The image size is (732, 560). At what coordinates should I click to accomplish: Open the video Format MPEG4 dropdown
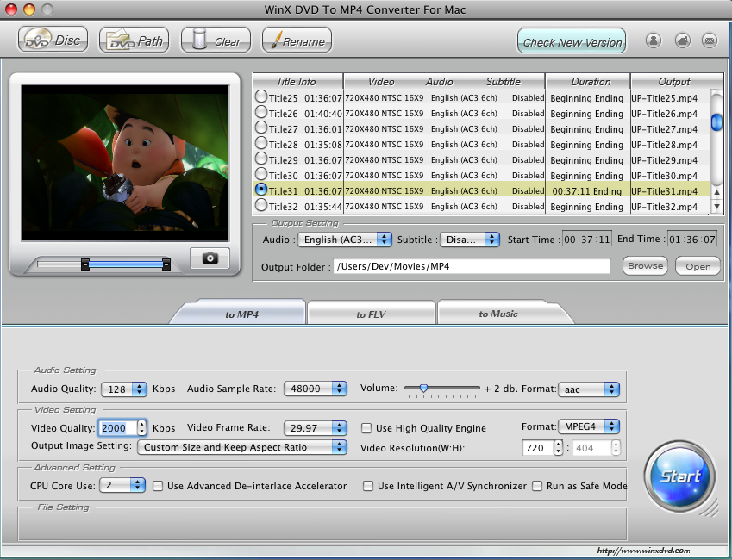(589, 426)
